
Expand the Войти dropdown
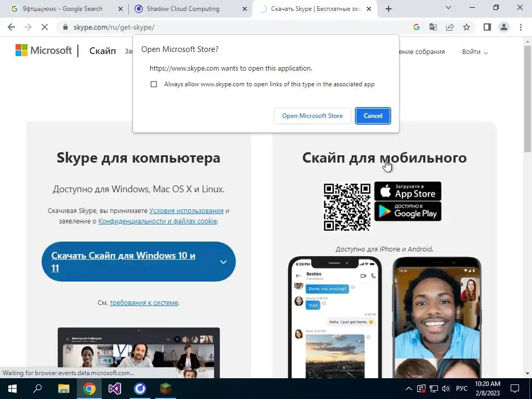coord(475,52)
